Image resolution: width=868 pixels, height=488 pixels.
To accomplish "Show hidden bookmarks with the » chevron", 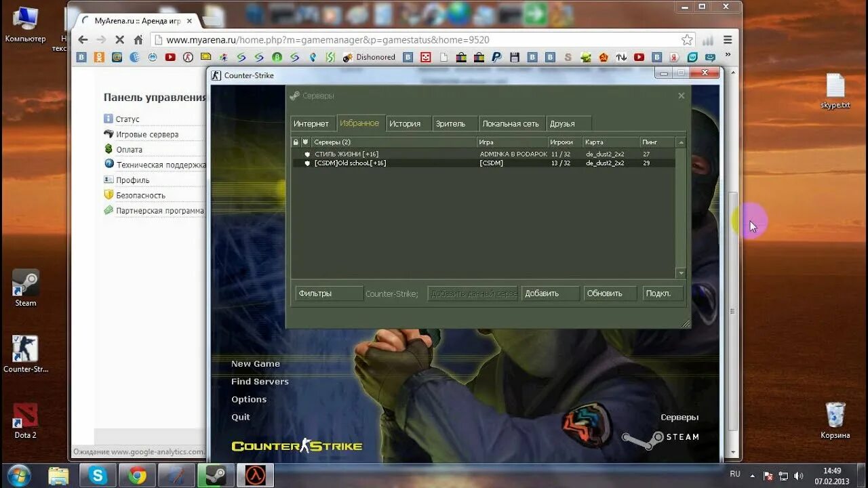I will click(x=728, y=56).
